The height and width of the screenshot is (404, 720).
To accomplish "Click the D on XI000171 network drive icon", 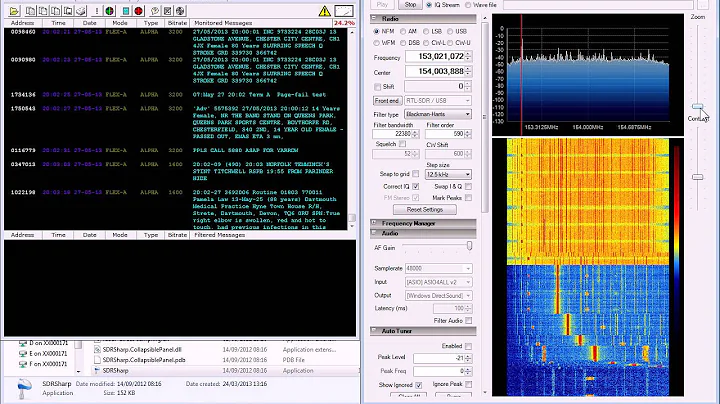I will (x=22, y=343).
